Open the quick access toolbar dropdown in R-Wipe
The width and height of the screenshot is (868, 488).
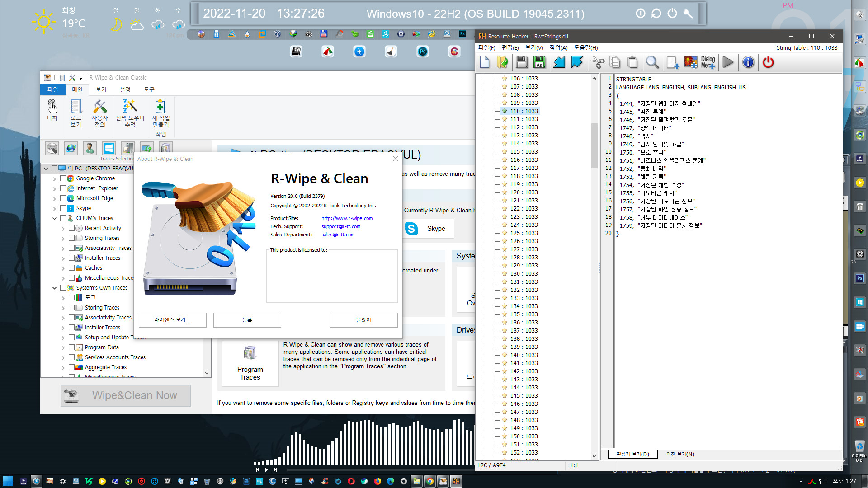(80, 78)
